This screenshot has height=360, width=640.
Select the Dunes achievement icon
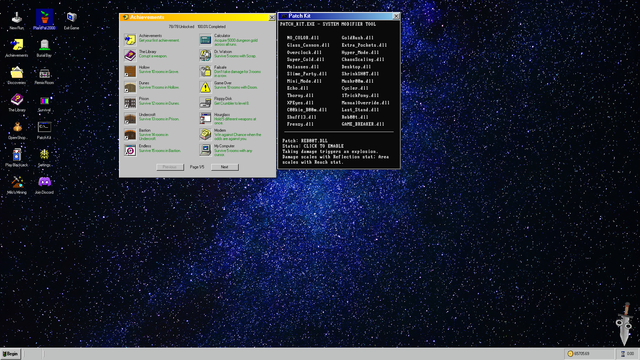pyautogui.click(x=130, y=87)
